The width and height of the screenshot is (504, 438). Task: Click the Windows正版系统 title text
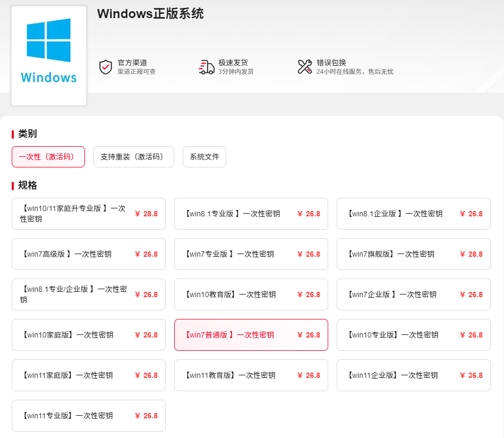point(150,14)
